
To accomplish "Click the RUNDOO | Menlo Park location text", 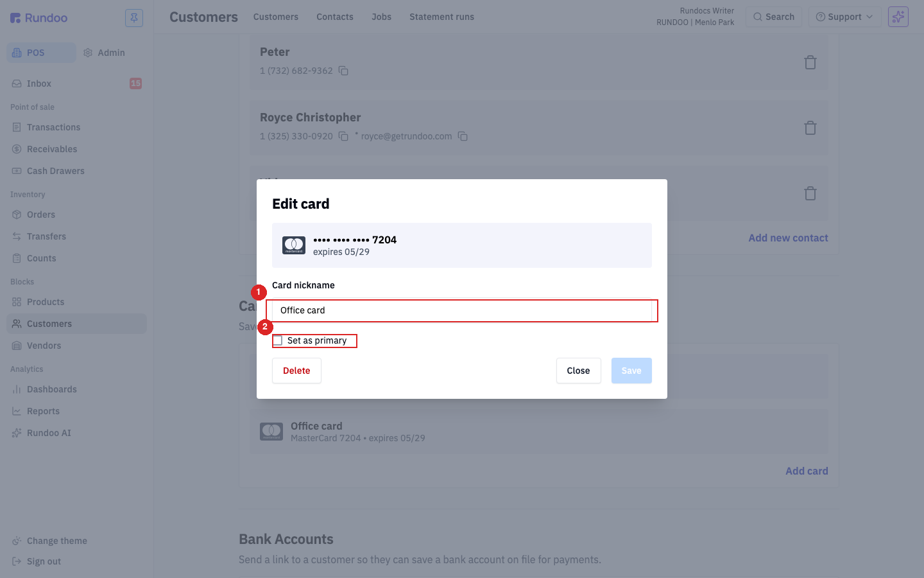I will tap(695, 22).
